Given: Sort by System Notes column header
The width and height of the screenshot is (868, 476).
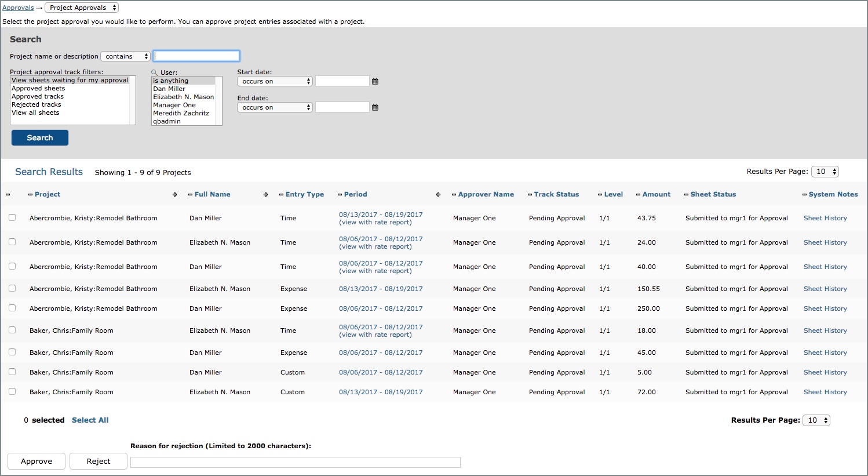Looking at the screenshot, I should (x=833, y=195).
